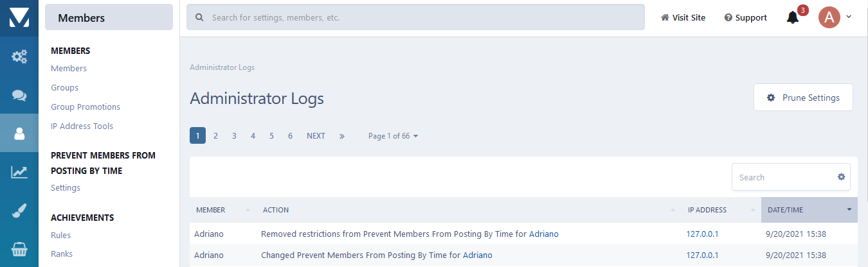Screen dimensions: 868x267
Task: Click the Prune Settings button
Action: tap(803, 98)
